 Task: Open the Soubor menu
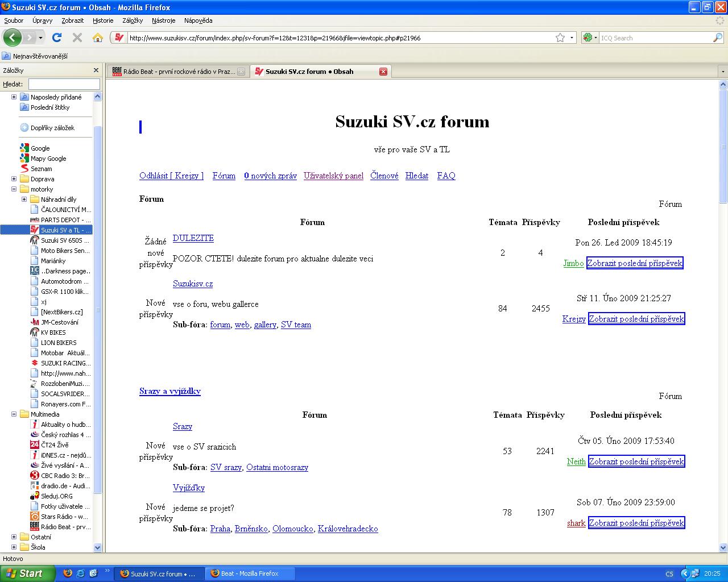click(x=14, y=20)
